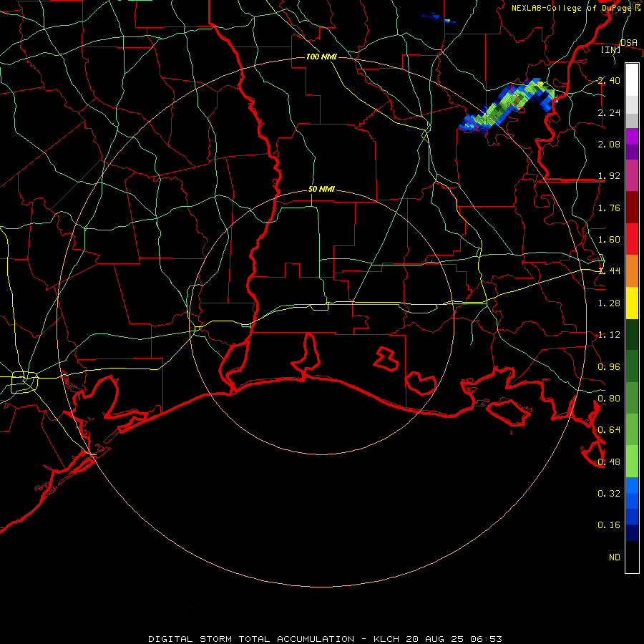Click the 1.92 legend value
This screenshot has width=644, height=644.
click(x=609, y=176)
